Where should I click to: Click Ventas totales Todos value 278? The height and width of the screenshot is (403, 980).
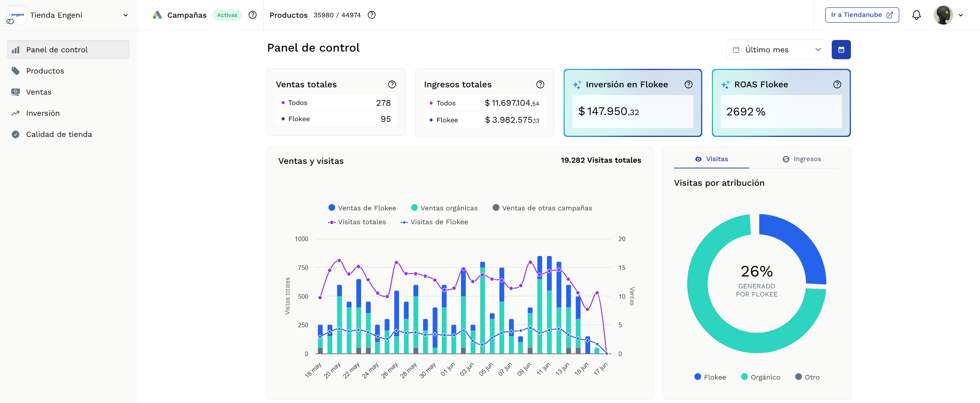click(383, 103)
